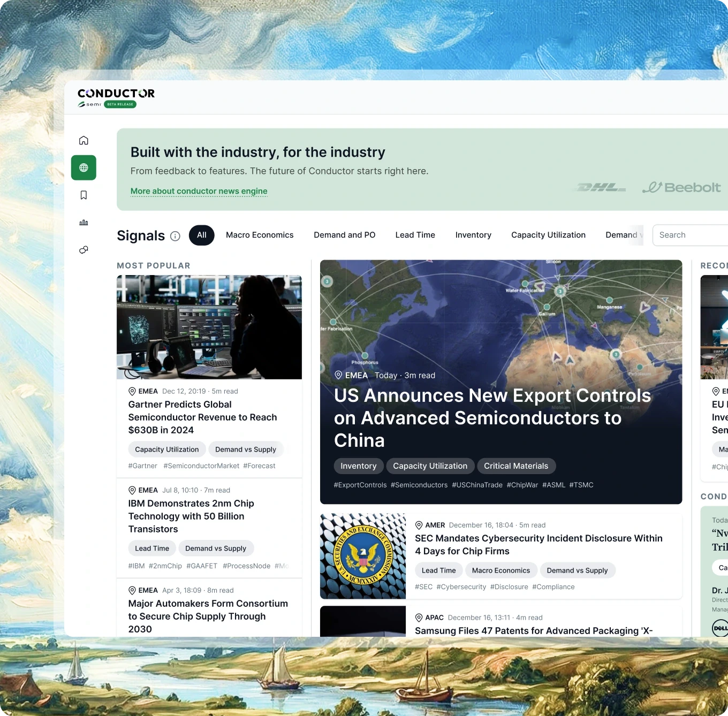Click the Dell logo in Conductor card
Viewport: 728px width, 716px height.
click(x=720, y=628)
